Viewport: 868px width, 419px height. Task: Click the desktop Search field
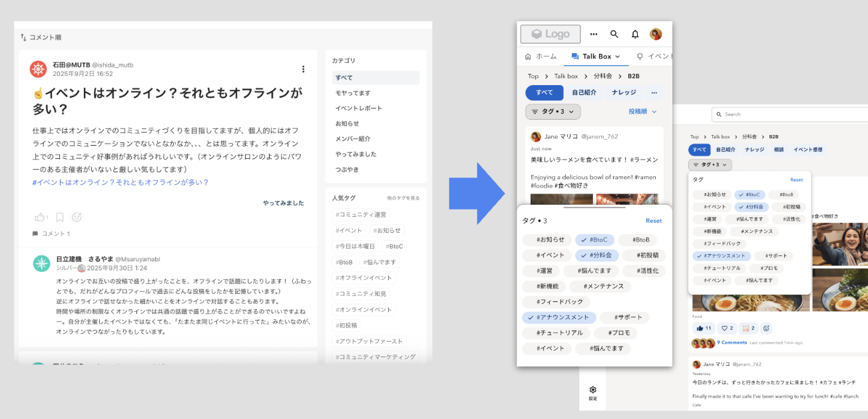click(789, 114)
